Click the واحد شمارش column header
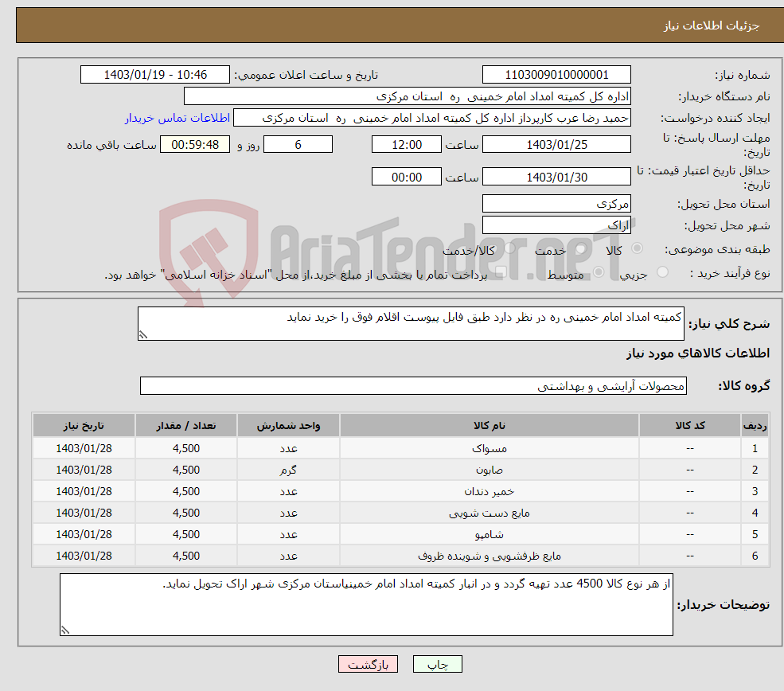The width and height of the screenshot is (784, 691). [288, 425]
